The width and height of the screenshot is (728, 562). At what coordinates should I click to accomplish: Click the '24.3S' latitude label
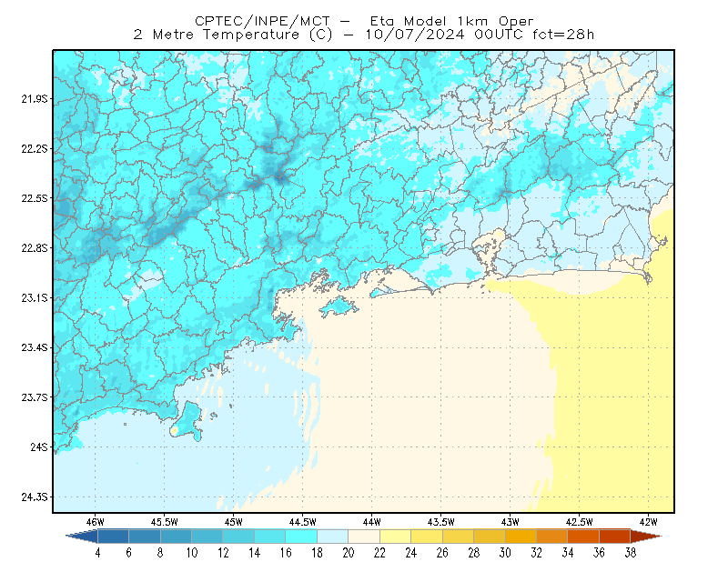coord(35,497)
